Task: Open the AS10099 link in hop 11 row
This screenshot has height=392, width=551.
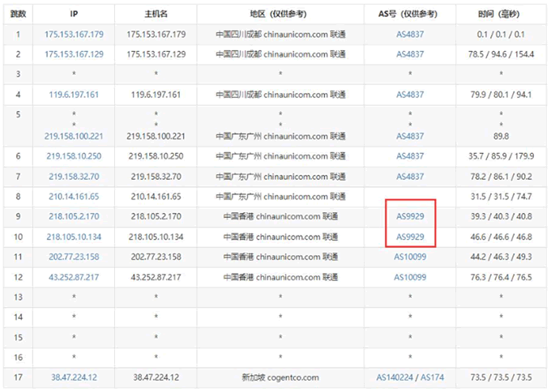Action: pos(410,257)
